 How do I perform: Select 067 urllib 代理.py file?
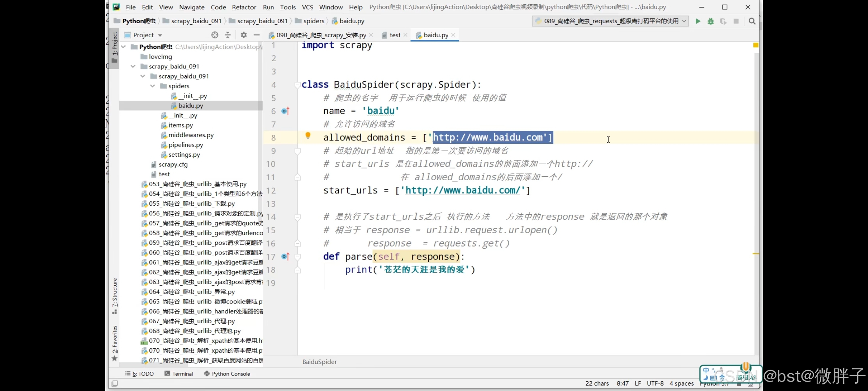click(192, 321)
